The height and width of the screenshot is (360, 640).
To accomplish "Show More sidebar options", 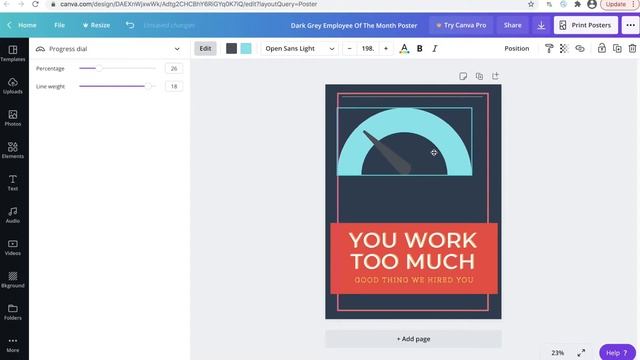I will [13, 344].
